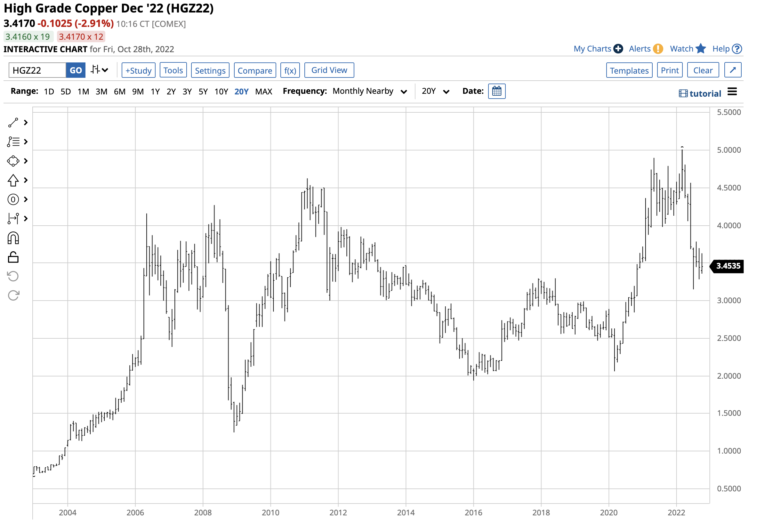Open the Date calendar picker
765x532 pixels.
pyautogui.click(x=497, y=91)
